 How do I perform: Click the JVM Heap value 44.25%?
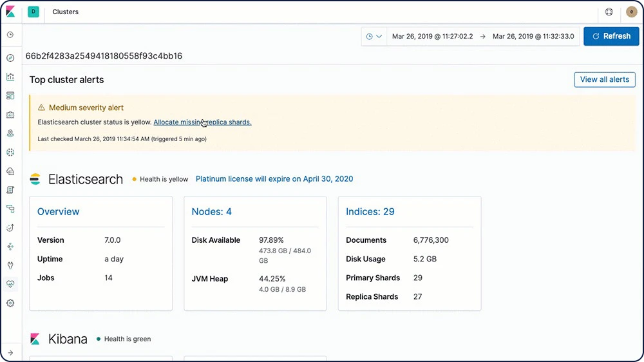[272, 279]
